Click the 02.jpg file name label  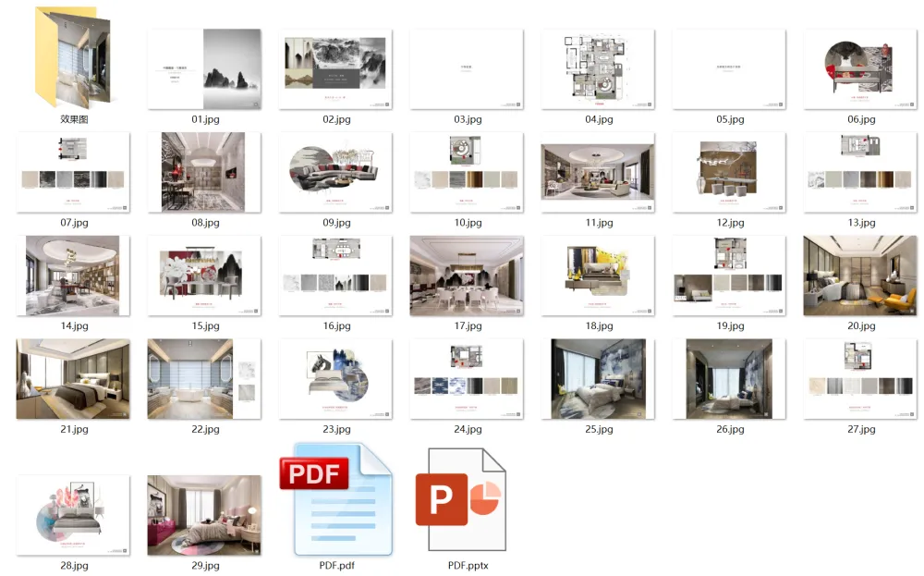tap(335, 119)
